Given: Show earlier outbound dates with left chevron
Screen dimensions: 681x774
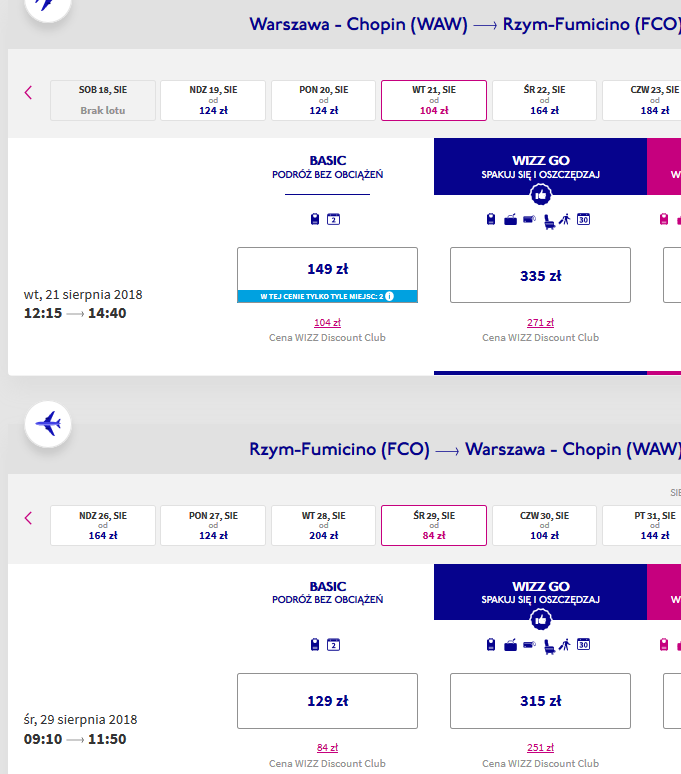Looking at the screenshot, I should (29, 92).
